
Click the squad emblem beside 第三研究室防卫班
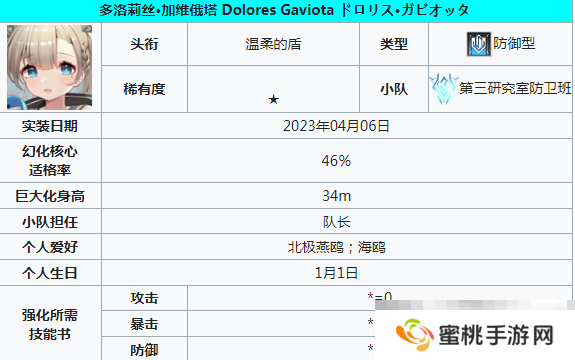[x=444, y=89]
